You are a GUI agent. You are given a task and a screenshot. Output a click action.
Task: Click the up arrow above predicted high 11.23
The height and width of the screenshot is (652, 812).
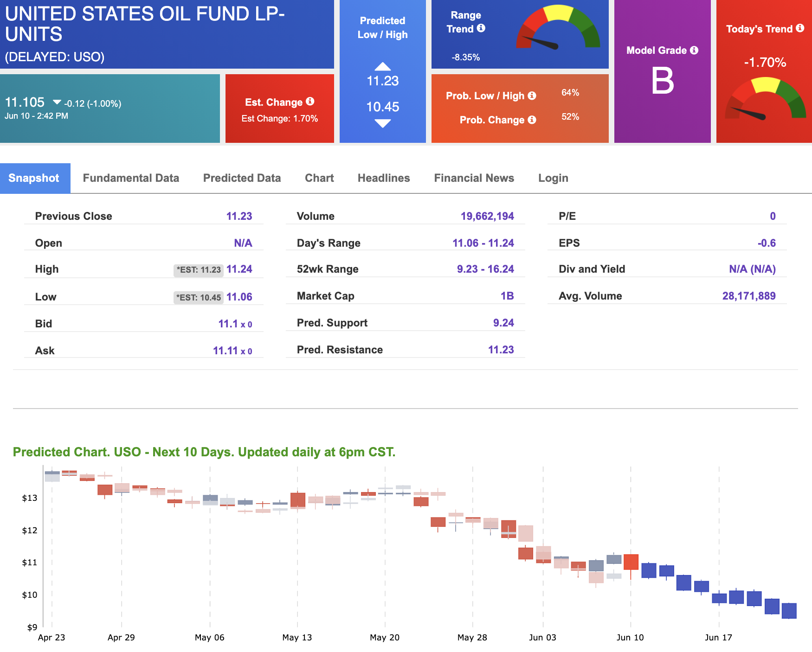383,66
